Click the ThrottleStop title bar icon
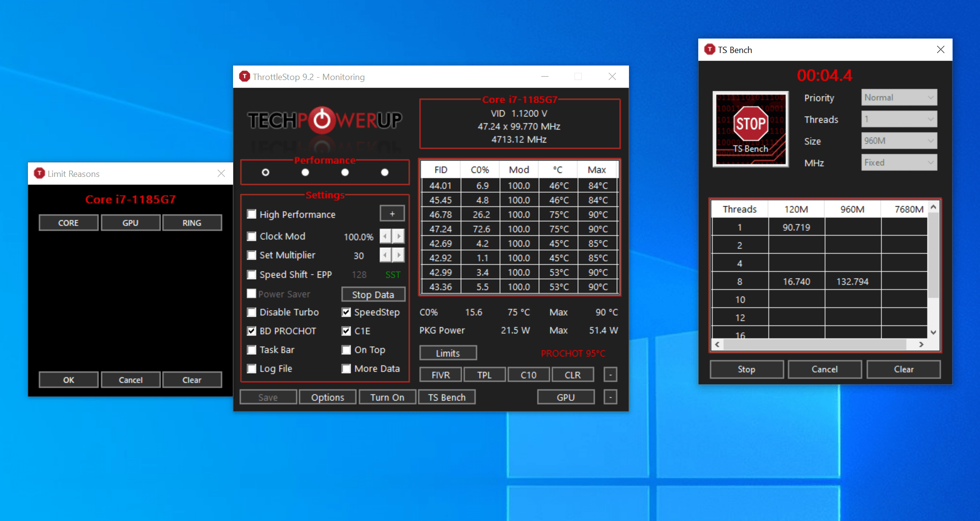Image resolution: width=980 pixels, height=521 pixels. (244, 76)
